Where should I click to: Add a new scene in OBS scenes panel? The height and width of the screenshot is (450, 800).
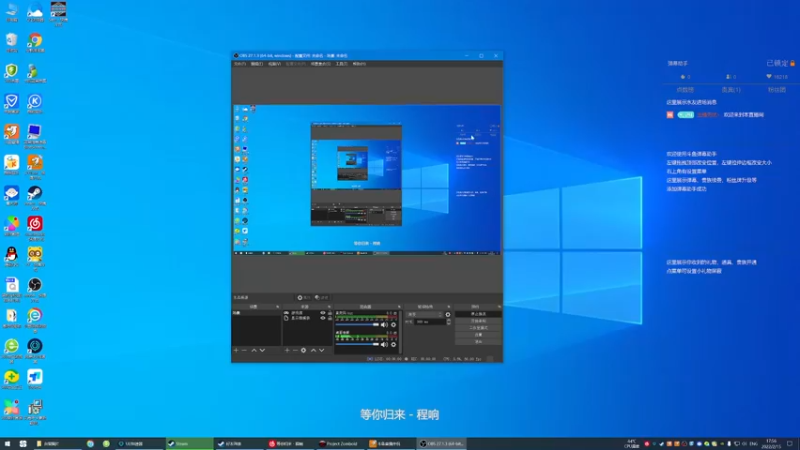236,351
